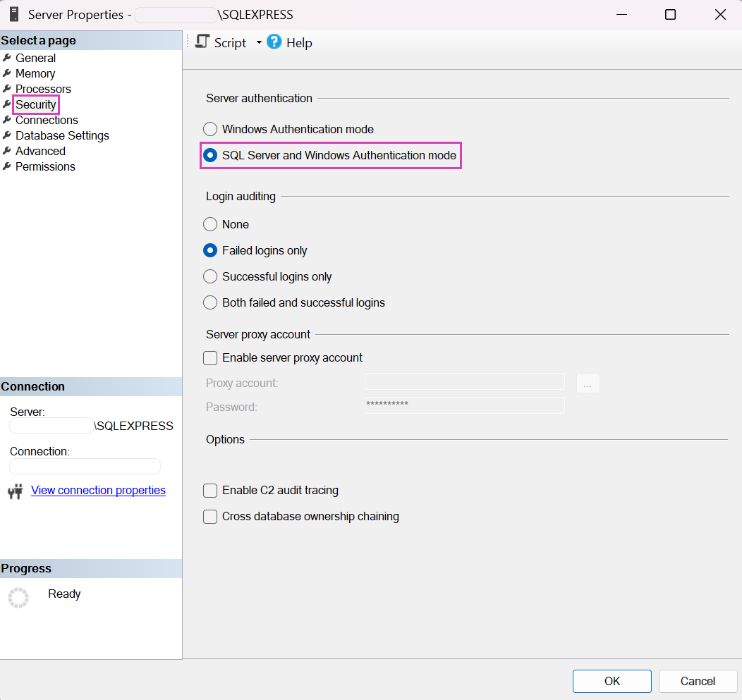Enable C2 audit tracing

[210, 491]
